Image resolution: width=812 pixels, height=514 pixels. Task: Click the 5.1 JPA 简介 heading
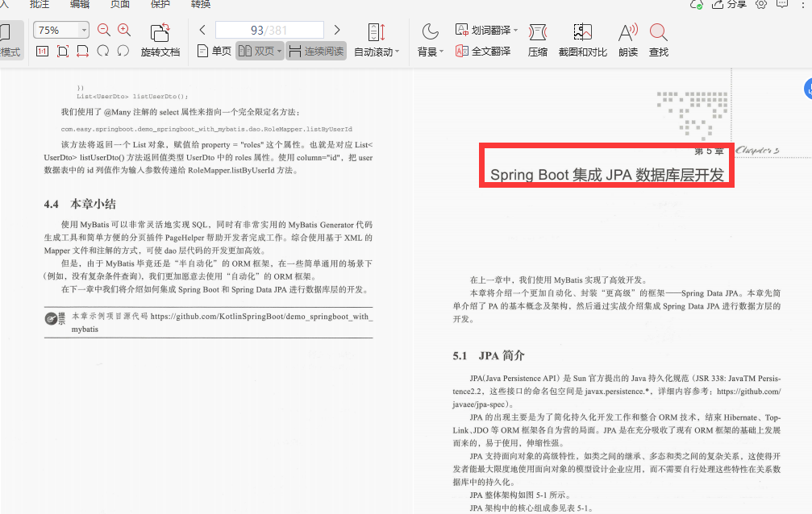pyautogui.click(x=489, y=355)
